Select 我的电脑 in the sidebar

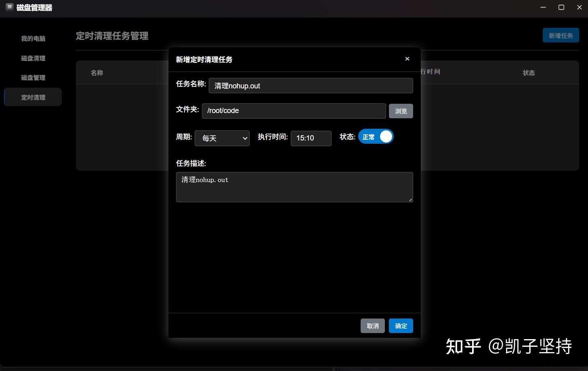[x=33, y=38]
